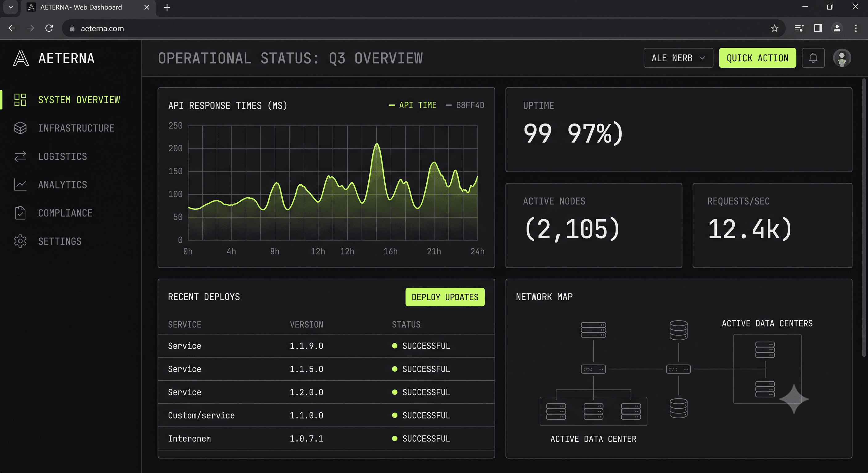Click the Deploy Updates button
This screenshot has height=473, width=868.
[x=445, y=297]
